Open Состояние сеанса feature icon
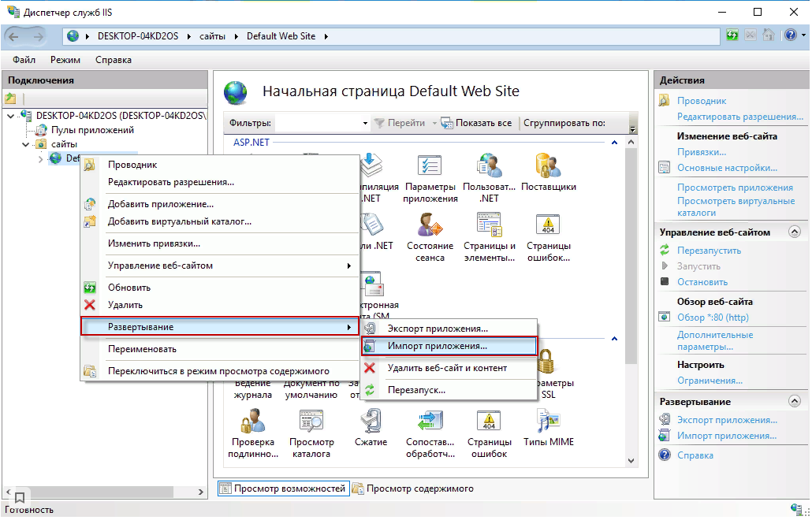812x520 pixels. pos(430,228)
